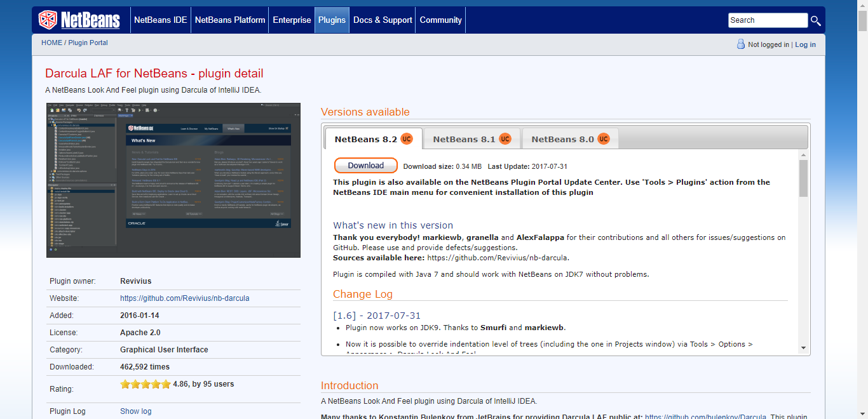The width and height of the screenshot is (868, 419).
Task: Click the 'Introduction' heading
Action: (349, 385)
